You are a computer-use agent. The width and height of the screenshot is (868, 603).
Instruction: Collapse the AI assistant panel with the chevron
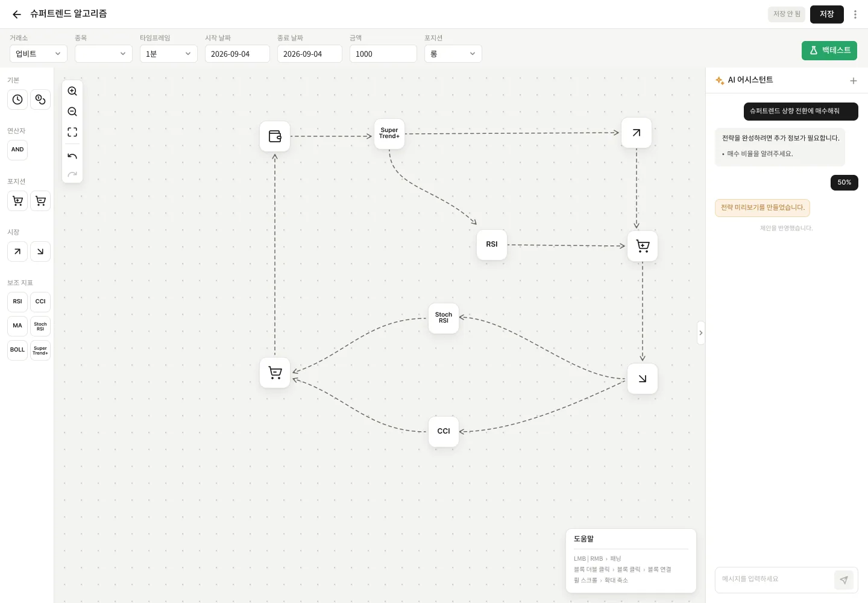(701, 333)
